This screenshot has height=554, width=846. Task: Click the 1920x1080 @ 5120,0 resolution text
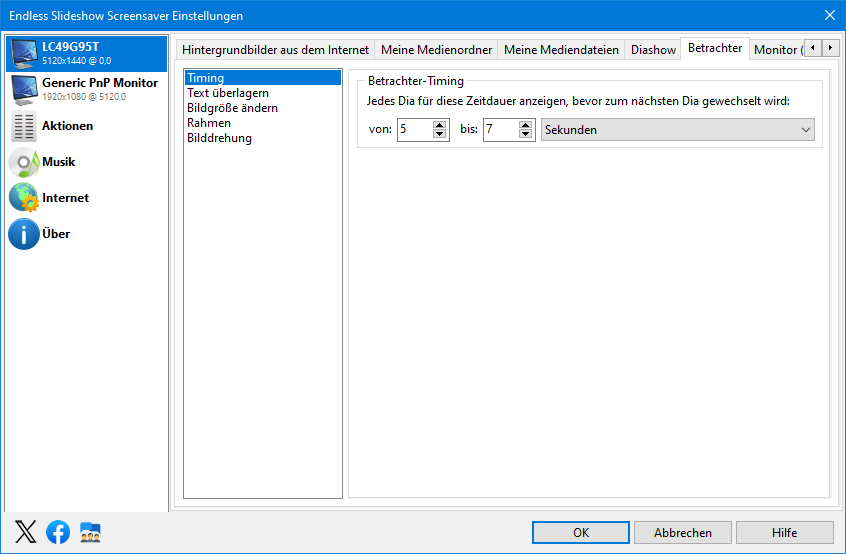tap(84, 97)
